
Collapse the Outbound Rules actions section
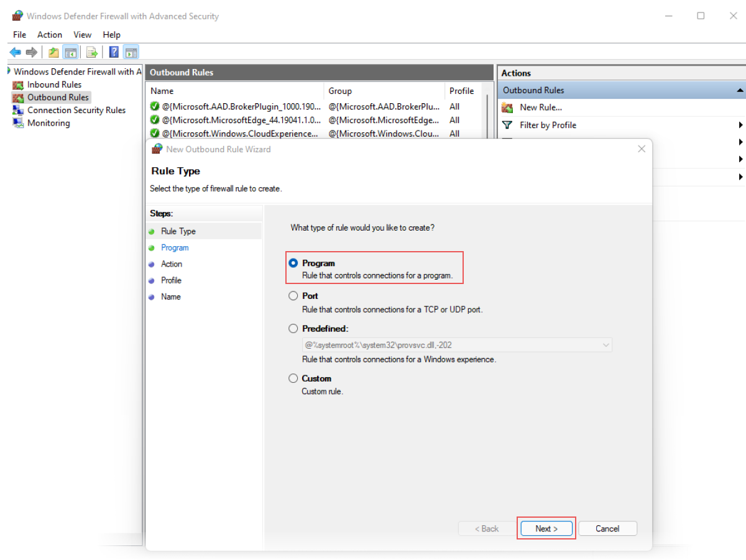pos(740,90)
